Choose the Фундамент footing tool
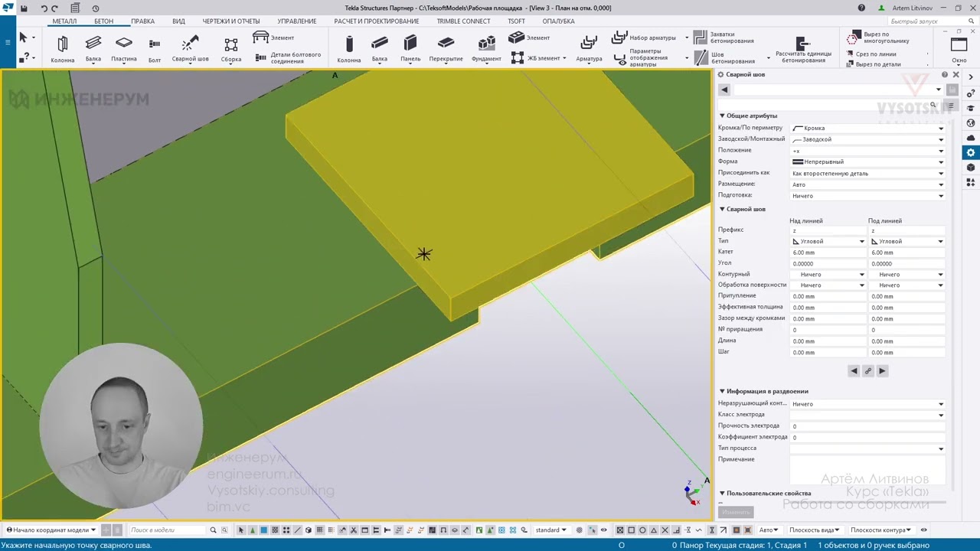The width and height of the screenshot is (980, 551). pyautogui.click(x=486, y=49)
